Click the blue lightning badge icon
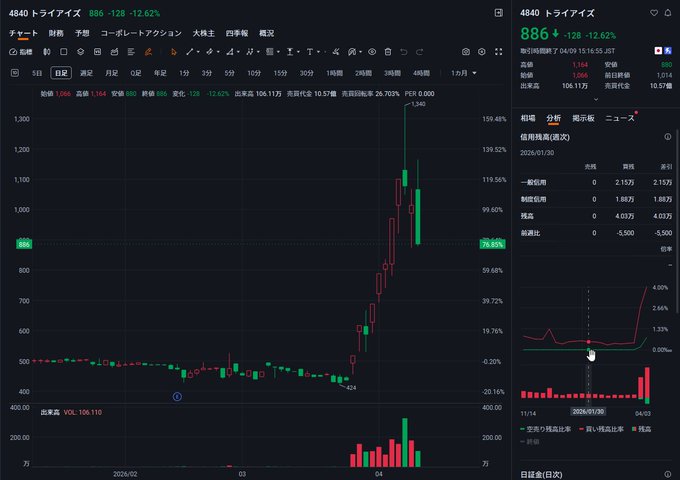Screen dimensions: 680x480 [x=667, y=51]
